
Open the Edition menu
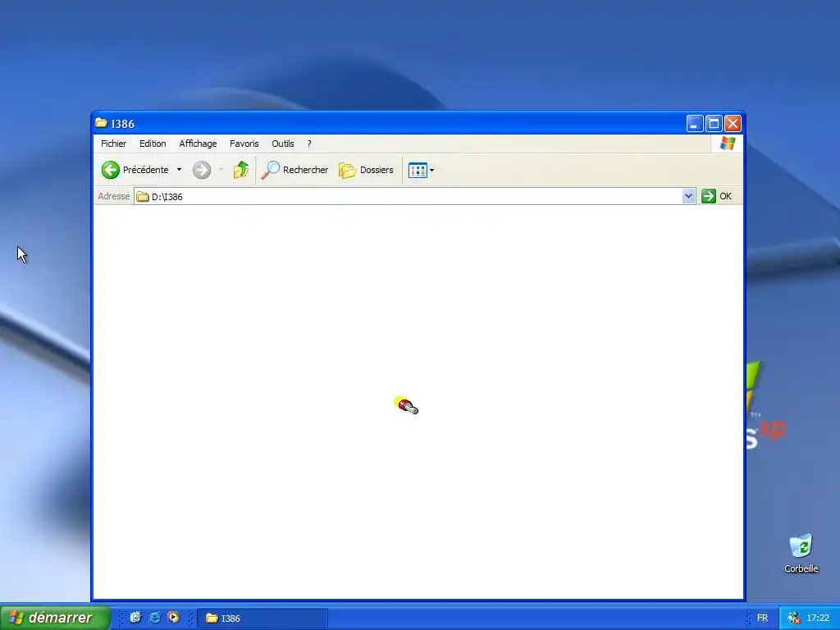(153, 144)
